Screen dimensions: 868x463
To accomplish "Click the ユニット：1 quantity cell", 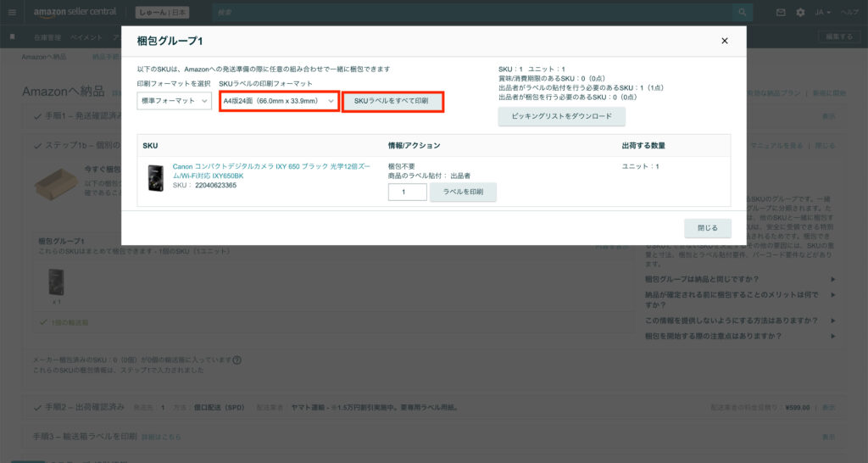I will tap(641, 166).
